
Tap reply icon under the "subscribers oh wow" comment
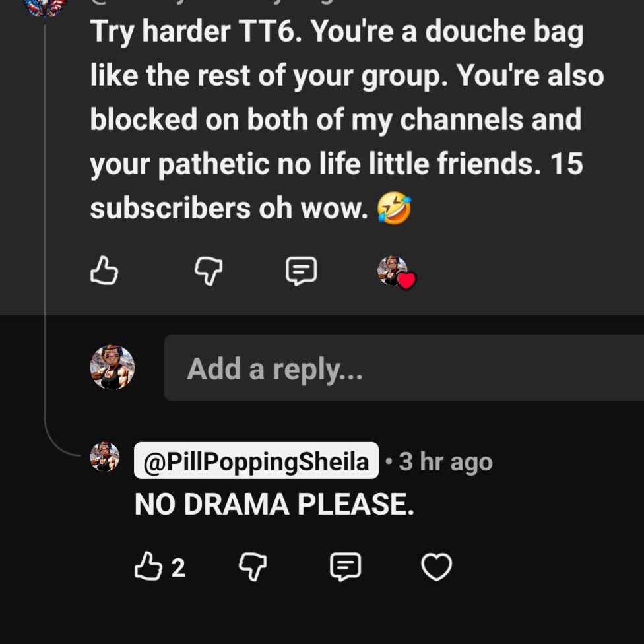(301, 271)
